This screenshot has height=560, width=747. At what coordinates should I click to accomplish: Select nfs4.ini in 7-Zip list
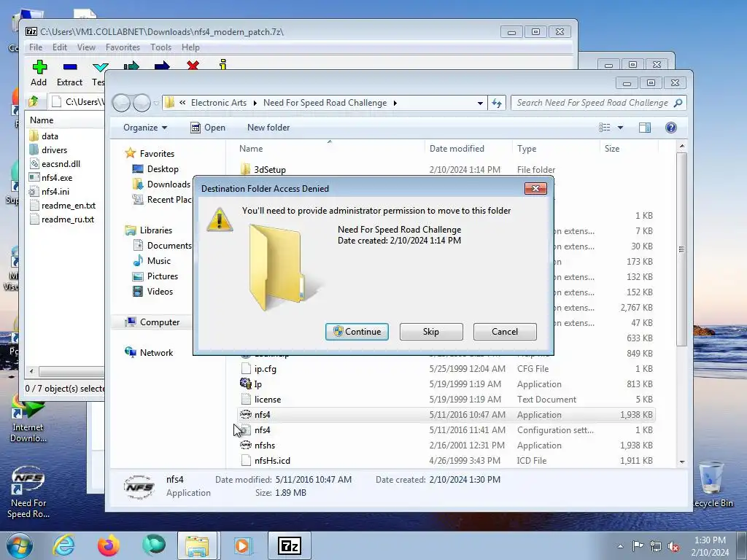[x=55, y=192]
